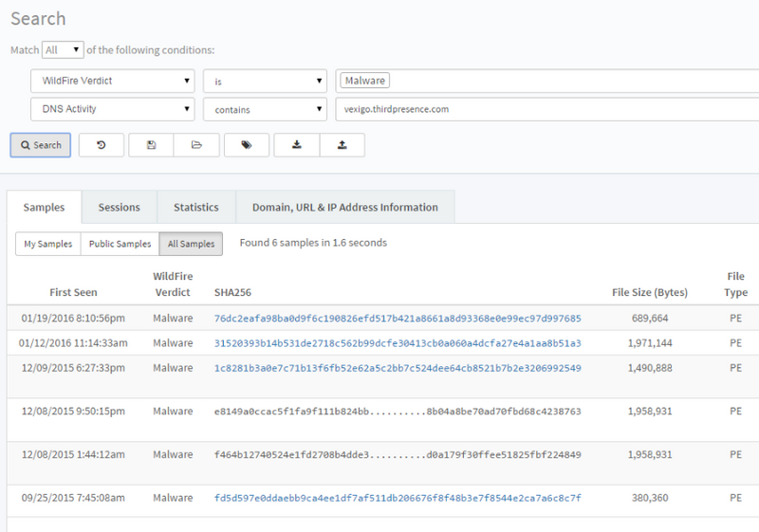Click the open saved search folder icon

(196, 145)
